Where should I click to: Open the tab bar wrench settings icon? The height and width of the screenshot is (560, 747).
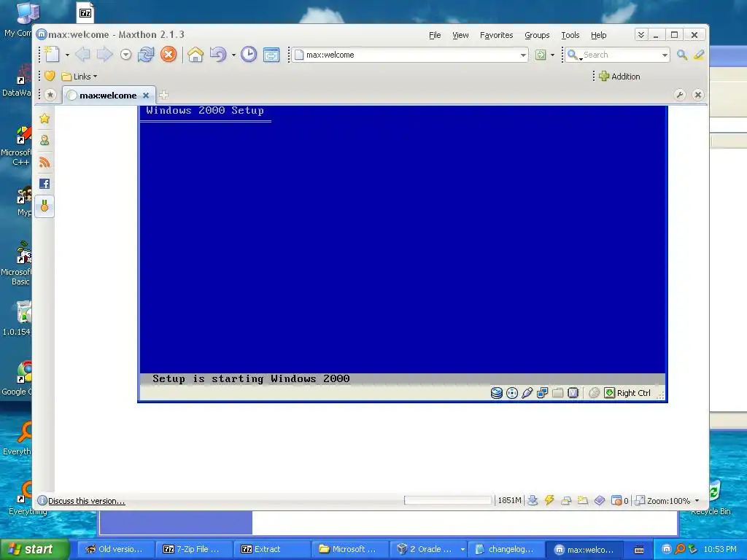coord(680,95)
